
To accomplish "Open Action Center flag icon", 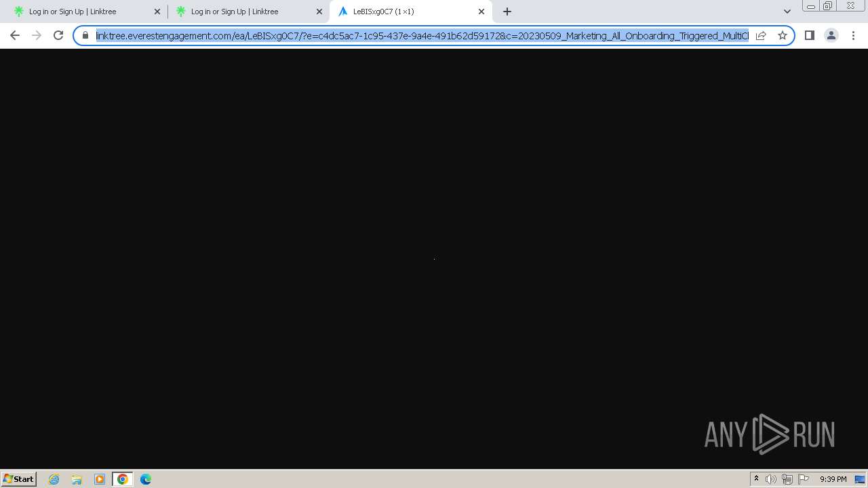I will point(804,479).
